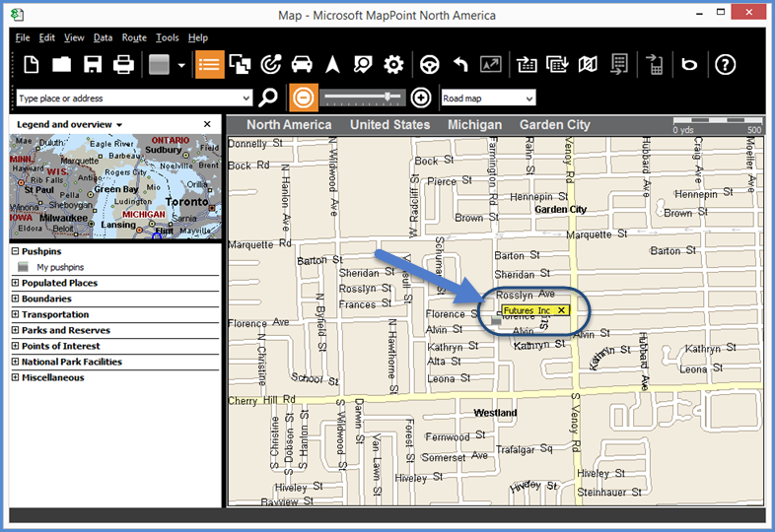The width and height of the screenshot is (775, 532).
Task: Save the map with the floppy disk icon
Action: coord(93,65)
